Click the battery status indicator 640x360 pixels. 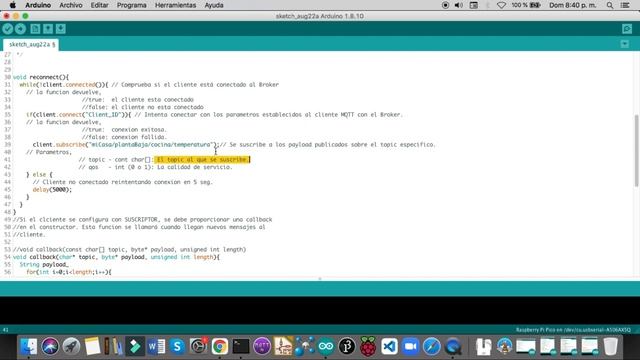527,5
